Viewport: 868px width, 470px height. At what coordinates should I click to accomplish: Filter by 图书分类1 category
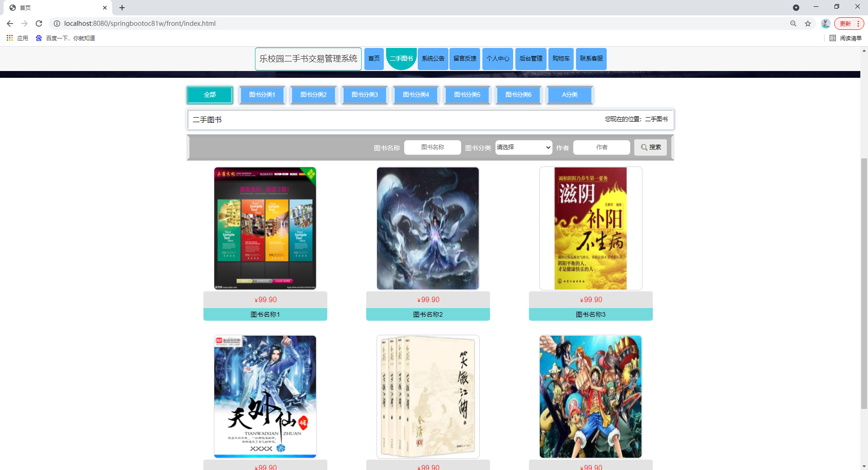tap(262, 95)
